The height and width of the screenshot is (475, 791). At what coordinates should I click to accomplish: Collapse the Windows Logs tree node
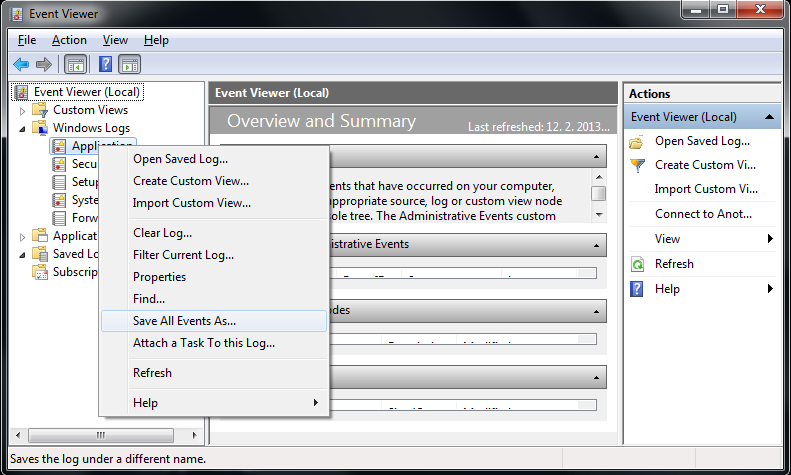click(x=23, y=128)
